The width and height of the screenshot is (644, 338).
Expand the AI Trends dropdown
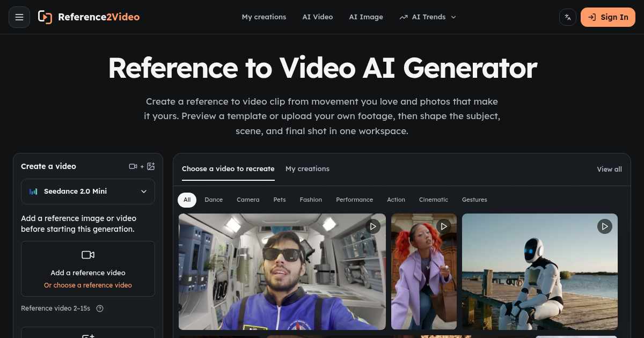tap(428, 17)
